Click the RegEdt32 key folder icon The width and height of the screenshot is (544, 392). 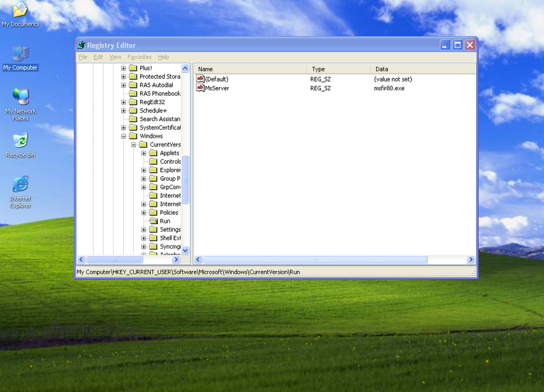pos(133,102)
